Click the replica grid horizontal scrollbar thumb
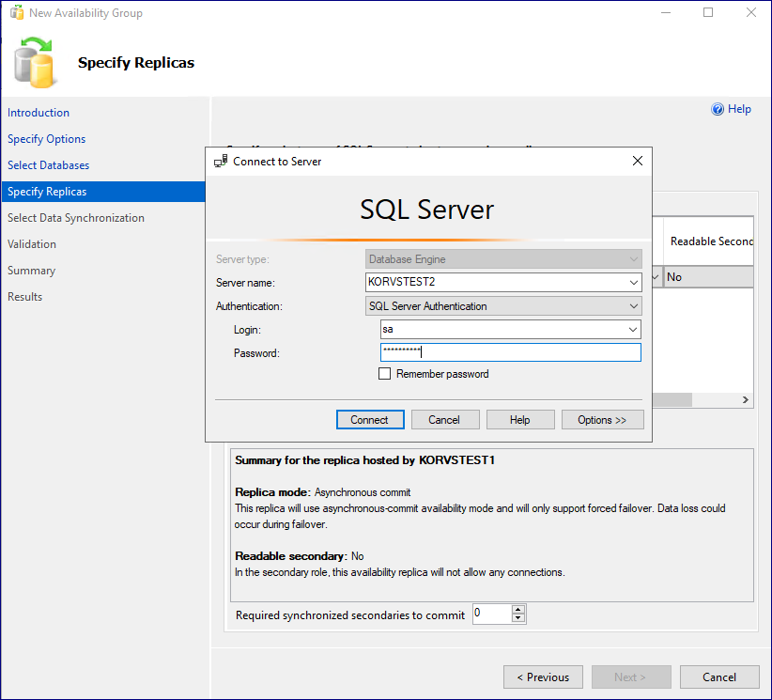 tap(672, 399)
